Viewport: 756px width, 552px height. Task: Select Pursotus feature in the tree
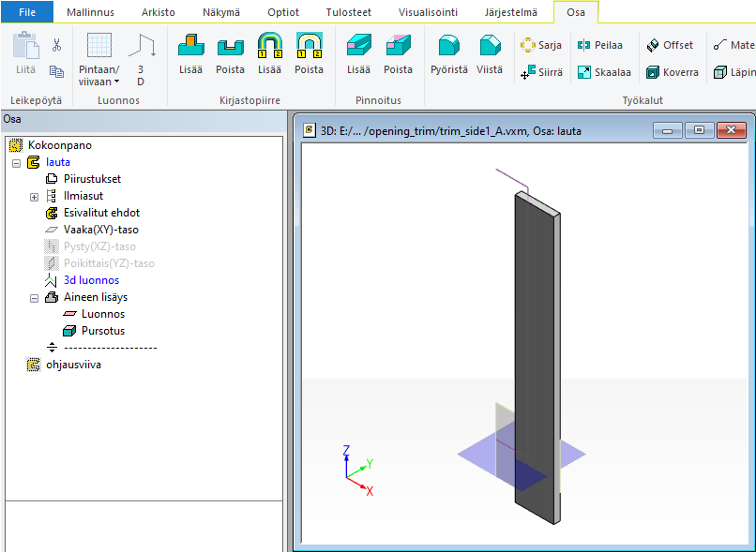pyautogui.click(x=102, y=331)
